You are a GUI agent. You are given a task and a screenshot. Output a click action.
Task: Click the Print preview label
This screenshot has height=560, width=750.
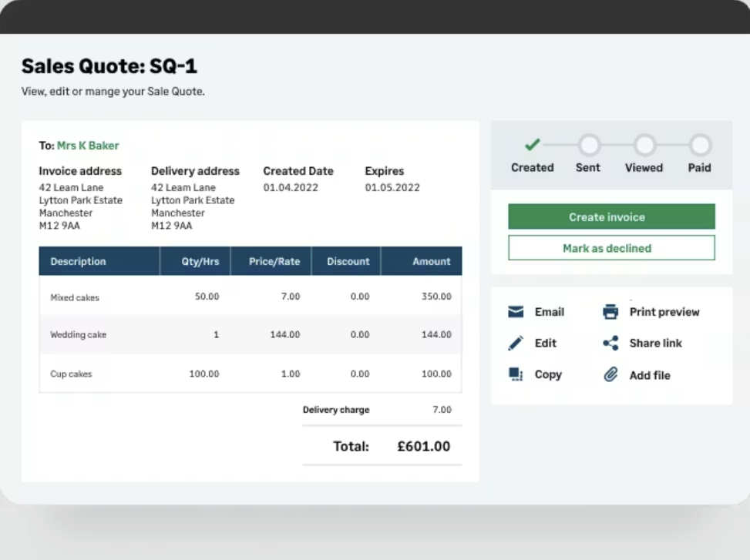664,312
